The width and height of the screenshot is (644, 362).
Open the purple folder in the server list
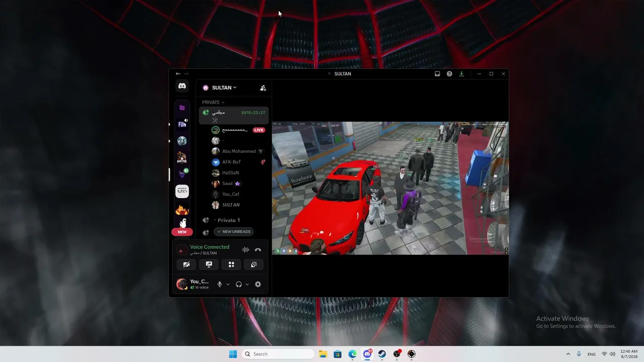[x=182, y=108]
